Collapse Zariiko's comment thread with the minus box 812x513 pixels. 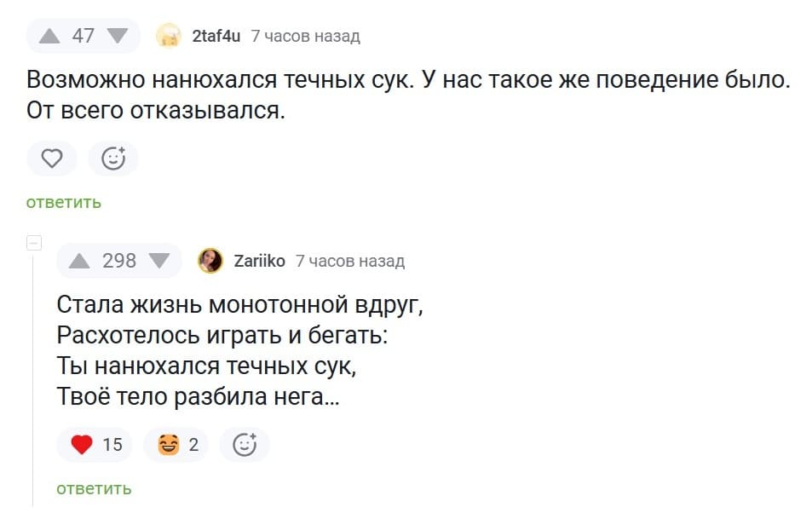click(34, 242)
